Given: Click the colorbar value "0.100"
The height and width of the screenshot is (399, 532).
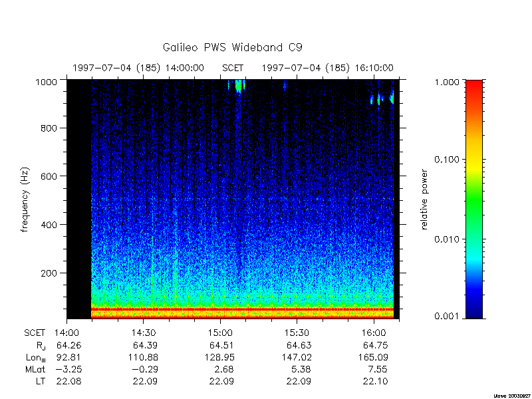Looking at the screenshot, I should [x=448, y=160].
